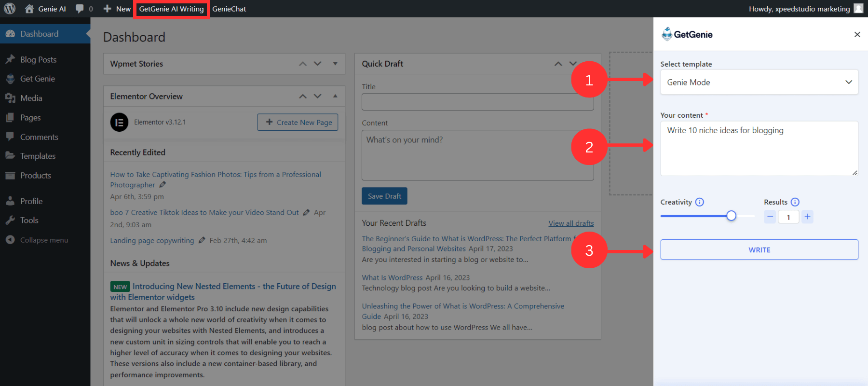868x386 pixels.
Task: Click the What's on your mind content box
Action: [x=478, y=155]
